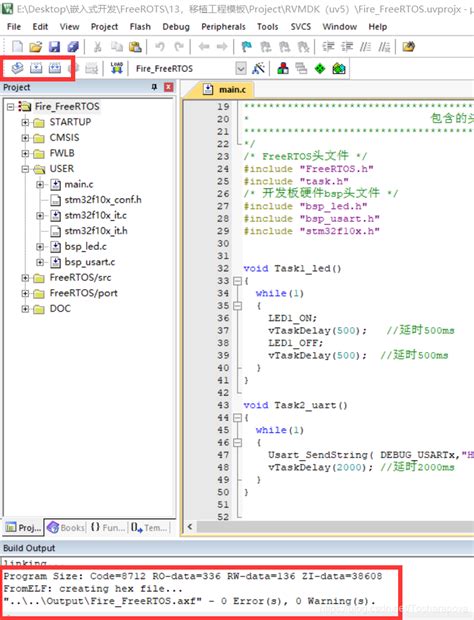Open the Fire_FreeRTOS target dropdown
Screen dimensions: 474x620
241,68
